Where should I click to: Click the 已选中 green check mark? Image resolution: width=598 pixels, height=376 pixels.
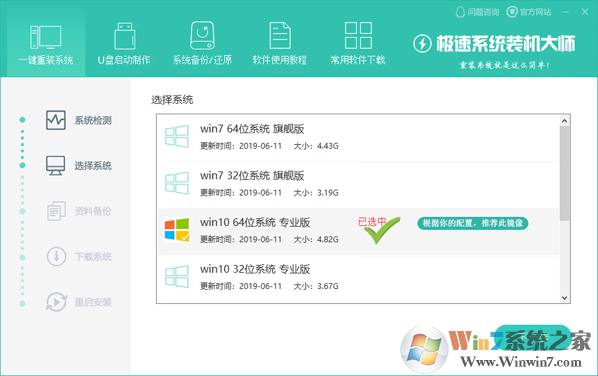(382, 231)
